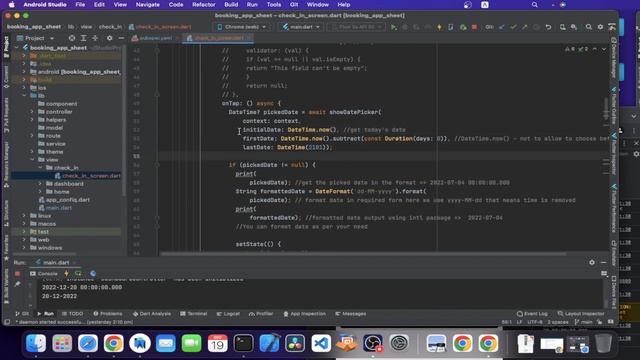Click the Git push arrow icon
Screen dimensions: 640x360
click(524, 27)
